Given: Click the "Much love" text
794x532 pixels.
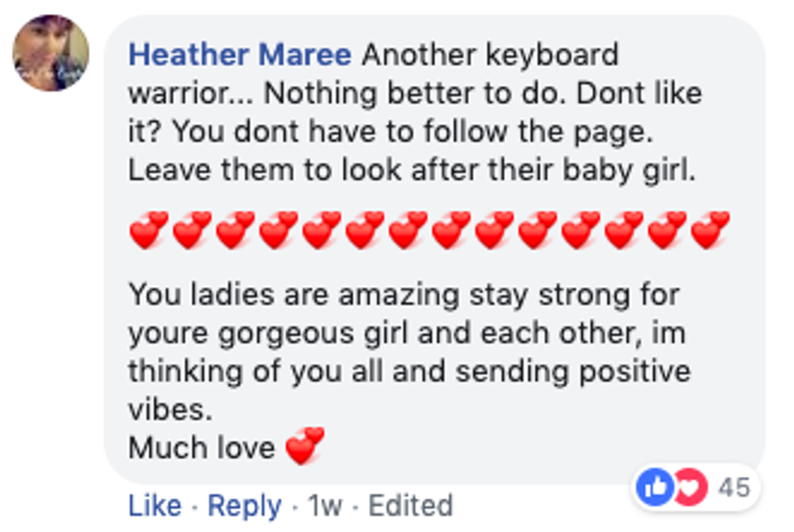Looking at the screenshot, I should [x=202, y=448].
